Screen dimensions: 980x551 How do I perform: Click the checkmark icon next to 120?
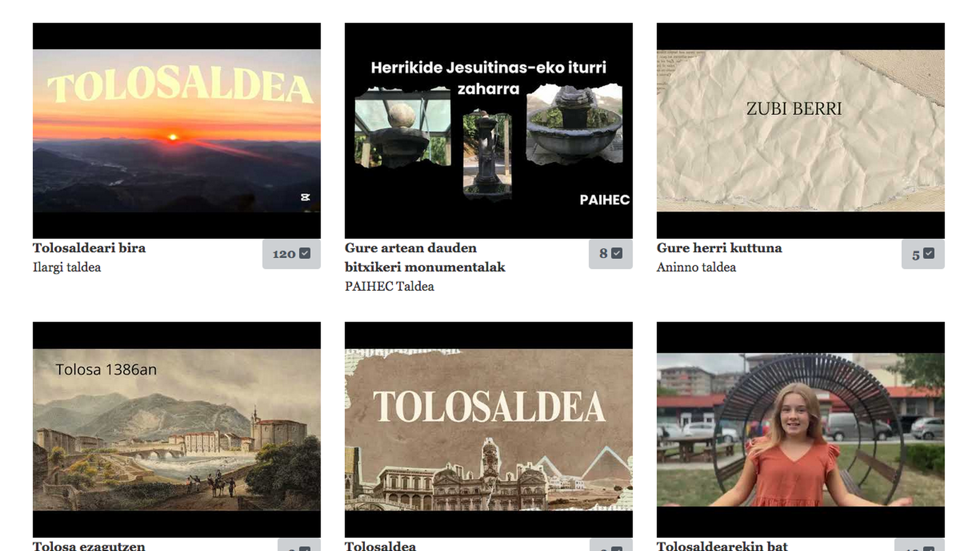pos(305,253)
